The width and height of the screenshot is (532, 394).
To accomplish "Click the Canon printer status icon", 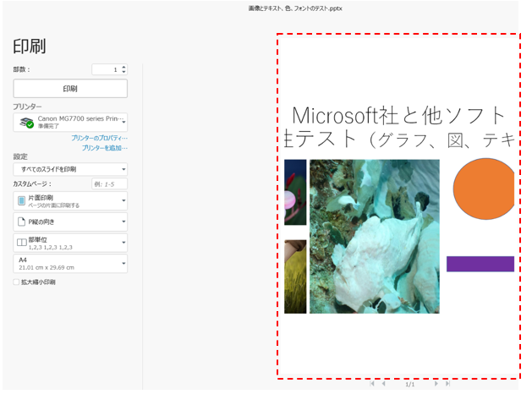I will tap(26, 123).
